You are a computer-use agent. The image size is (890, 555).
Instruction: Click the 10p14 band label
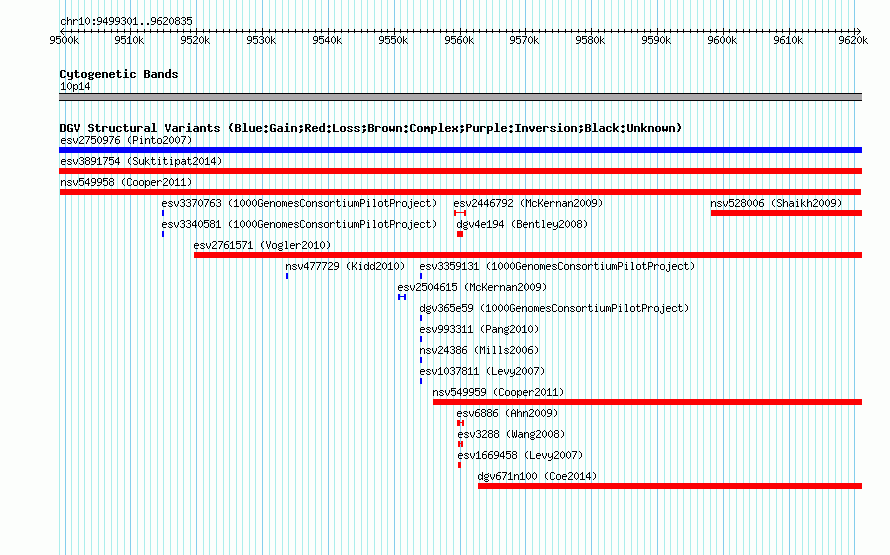point(75,86)
